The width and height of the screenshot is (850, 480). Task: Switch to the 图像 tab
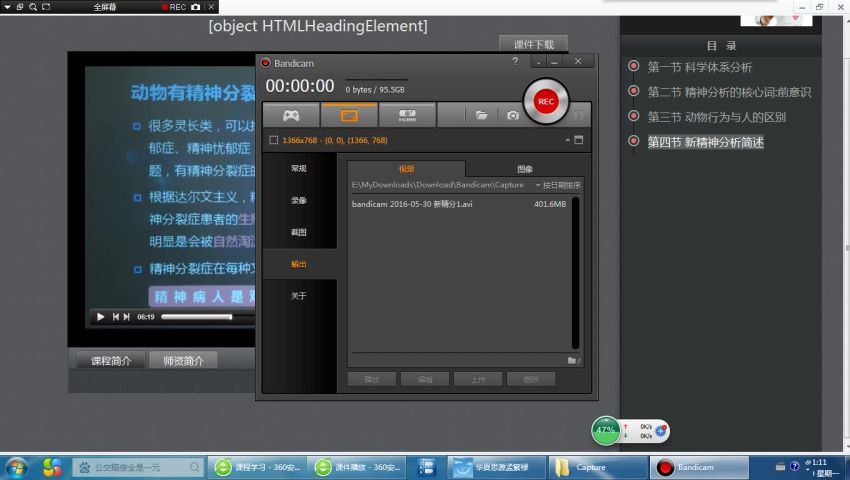tap(524, 169)
